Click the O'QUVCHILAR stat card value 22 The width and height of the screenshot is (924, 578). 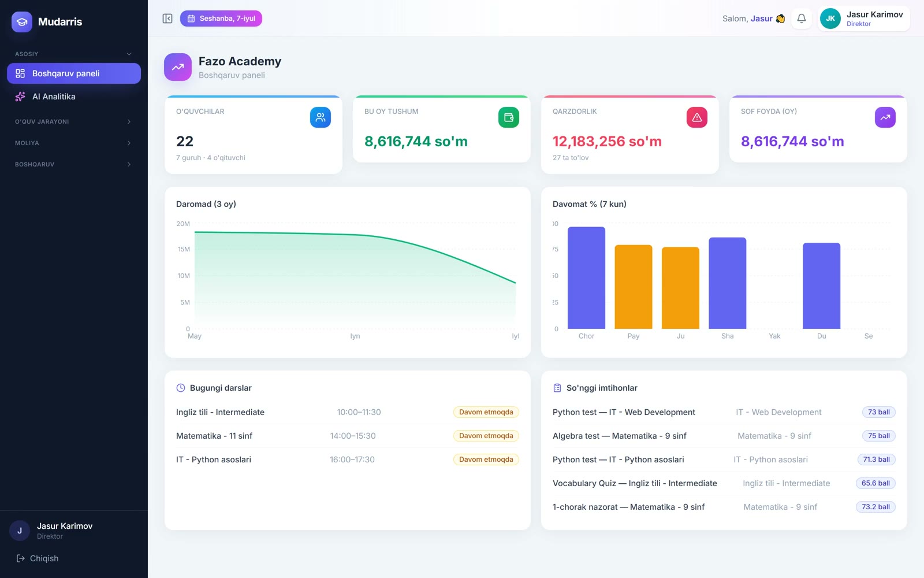pos(185,141)
